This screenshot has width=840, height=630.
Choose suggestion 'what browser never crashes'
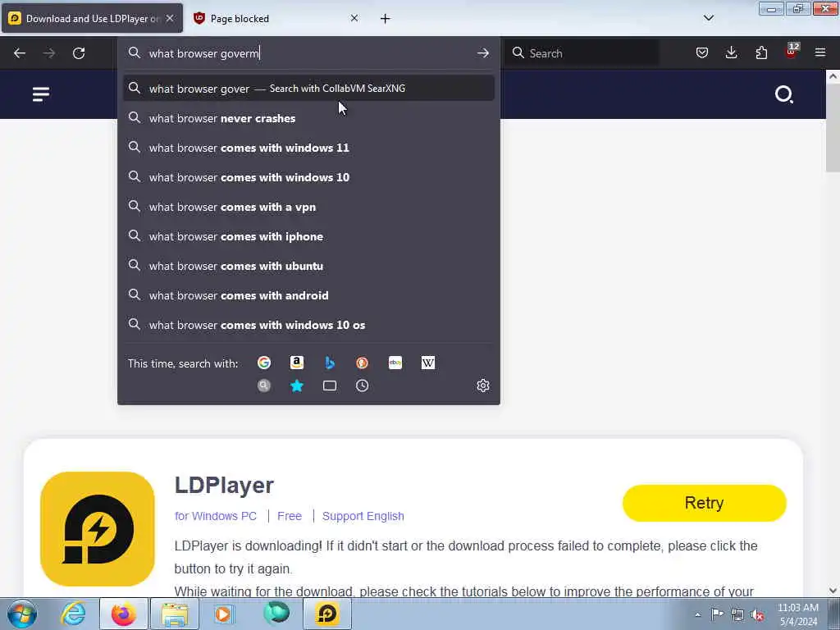308,118
